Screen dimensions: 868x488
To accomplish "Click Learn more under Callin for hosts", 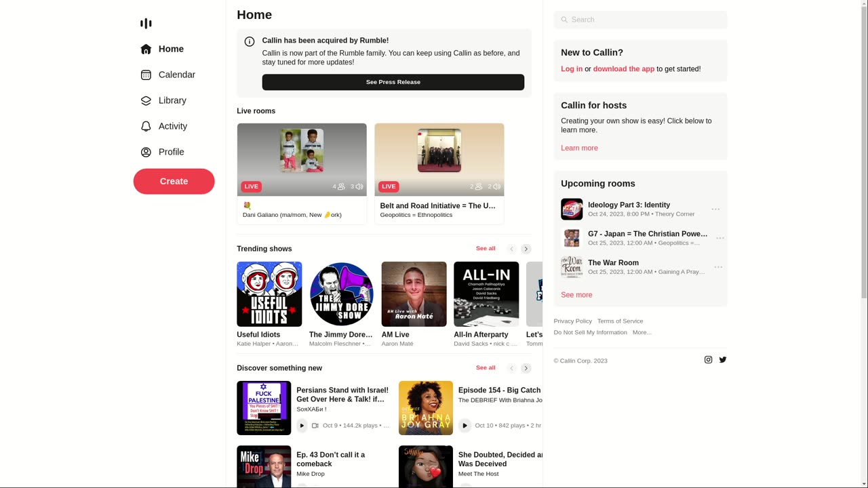I will coord(579,148).
